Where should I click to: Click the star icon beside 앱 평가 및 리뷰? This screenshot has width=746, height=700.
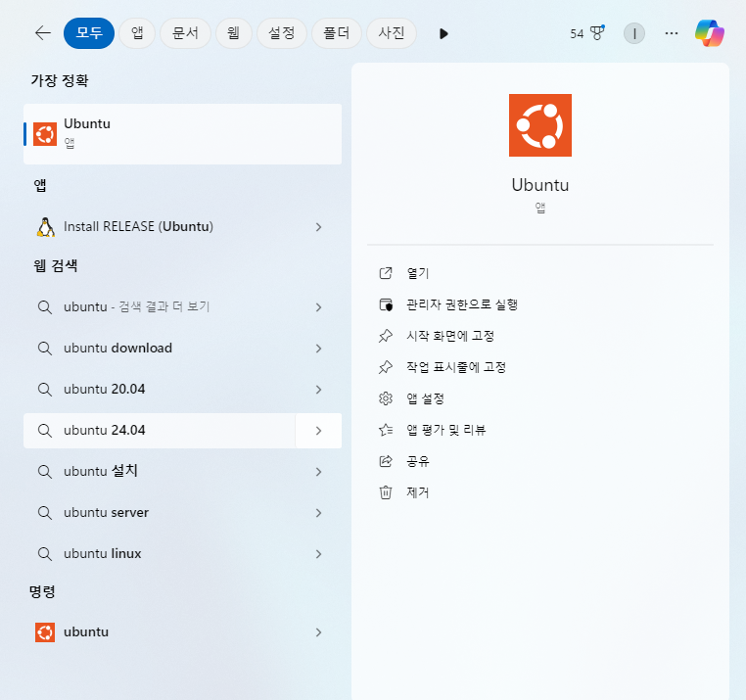click(x=386, y=430)
